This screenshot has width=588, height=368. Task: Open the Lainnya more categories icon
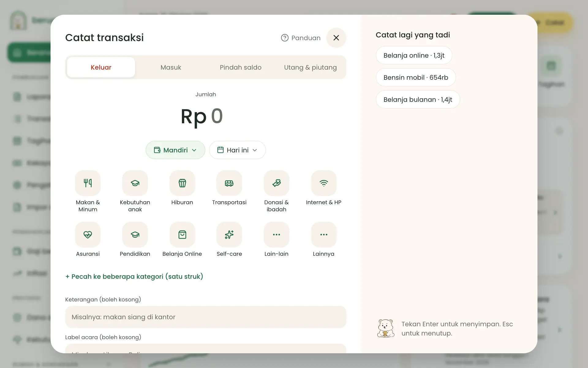324,235
